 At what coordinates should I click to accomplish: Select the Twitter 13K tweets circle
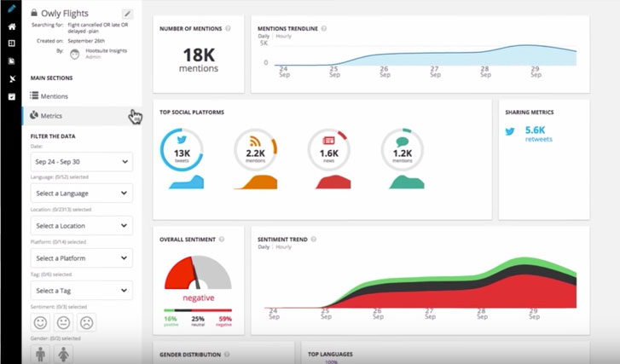click(x=182, y=150)
